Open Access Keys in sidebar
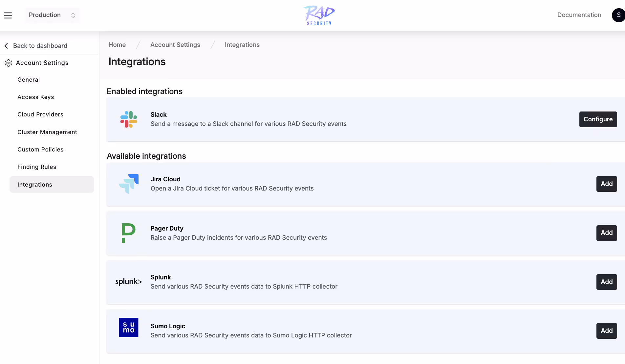625x364 pixels. tap(36, 97)
